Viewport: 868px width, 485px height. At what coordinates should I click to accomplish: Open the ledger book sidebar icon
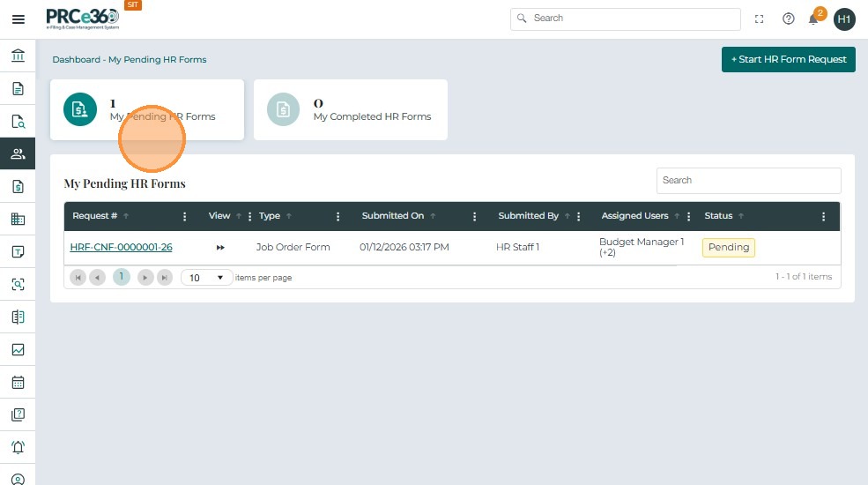coord(18,317)
